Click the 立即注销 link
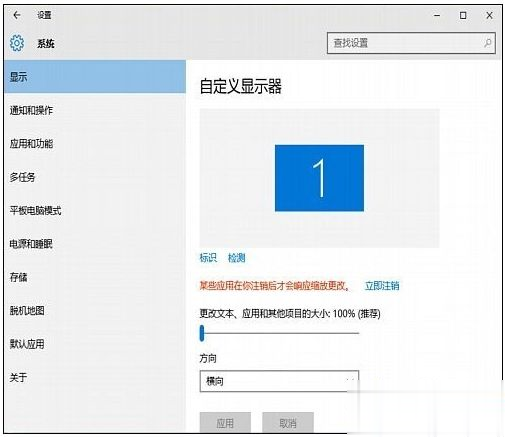Viewport: 505px width, 437px height. (x=382, y=286)
